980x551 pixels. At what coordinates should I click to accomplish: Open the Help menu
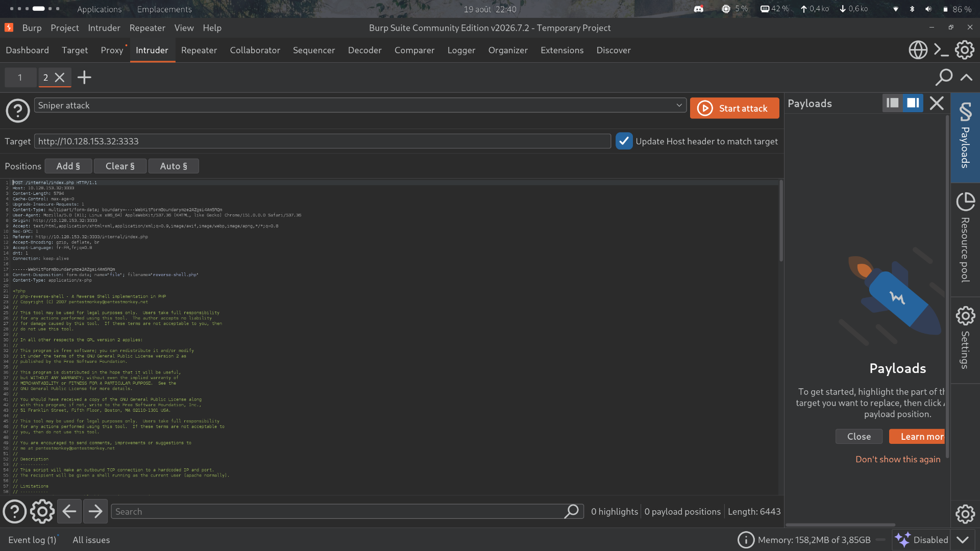pyautogui.click(x=212, y=28)
